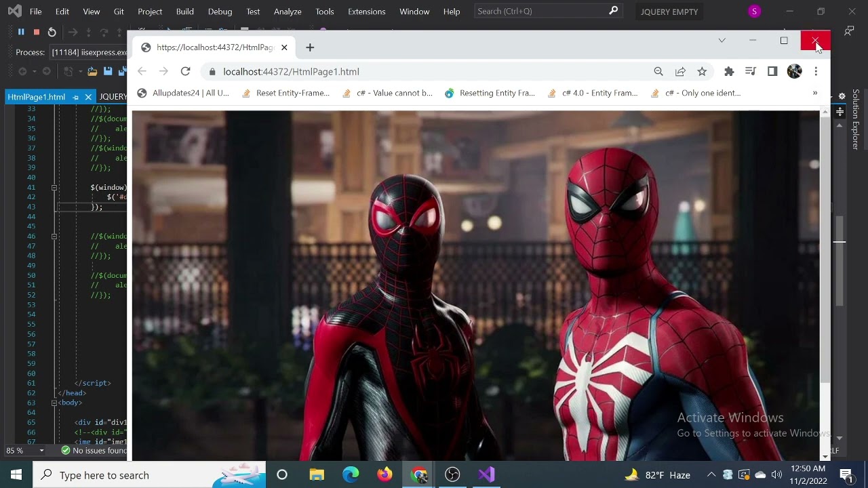This screenshot has height=488, width=868.
Task: Collapse the commented block at line 46
Action: pyautogui.click(x=54, y=237)
